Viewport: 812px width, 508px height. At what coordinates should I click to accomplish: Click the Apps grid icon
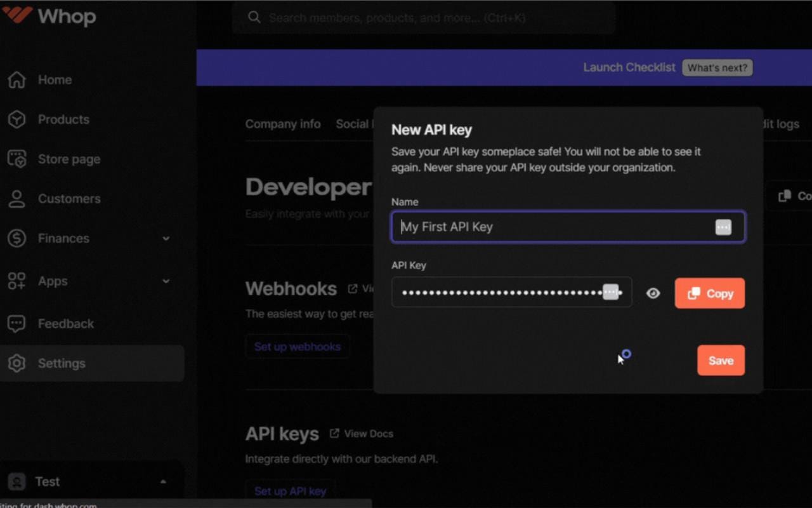coord(17,281)
